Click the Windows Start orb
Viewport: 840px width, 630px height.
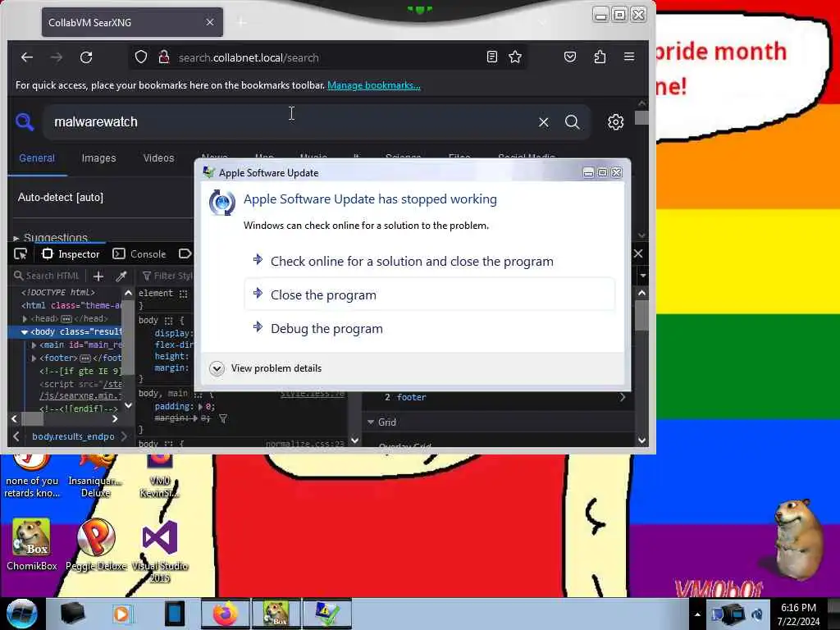coord(21,614)
